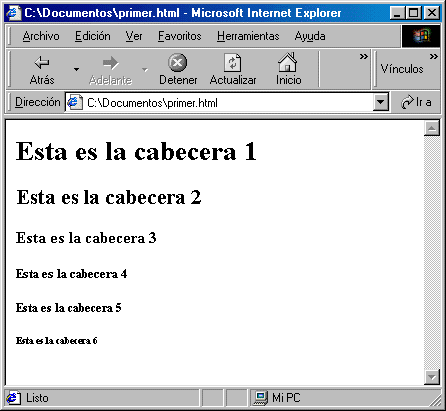
Task: Click the Vínculos toolbar label
Action: point(402,69)
